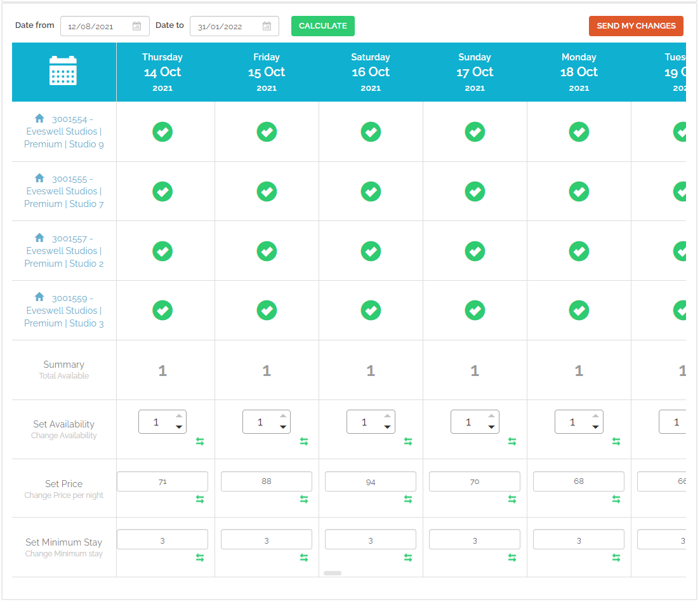This screenshot has width=700, height=604.
Task: Click the copy arrows under Thursday's availability
Action: [200, 441]
